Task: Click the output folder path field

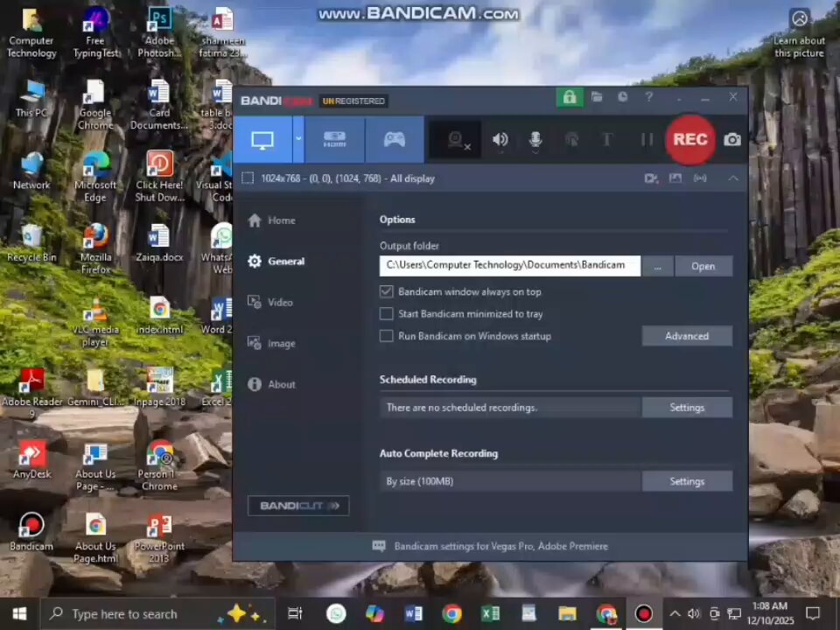Action: coord(509,266)
